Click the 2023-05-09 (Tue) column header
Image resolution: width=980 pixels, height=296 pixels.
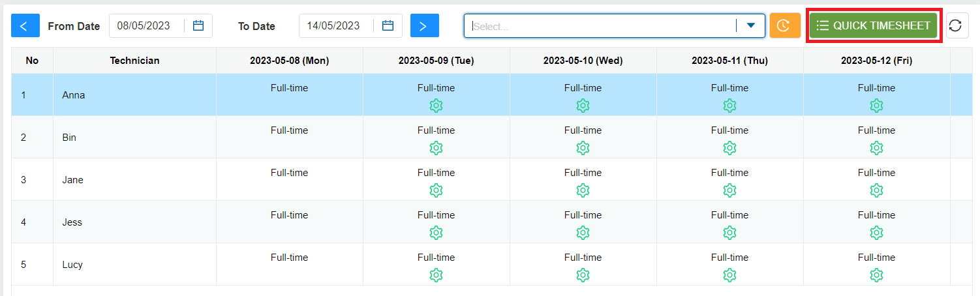(x=436, y=61)
